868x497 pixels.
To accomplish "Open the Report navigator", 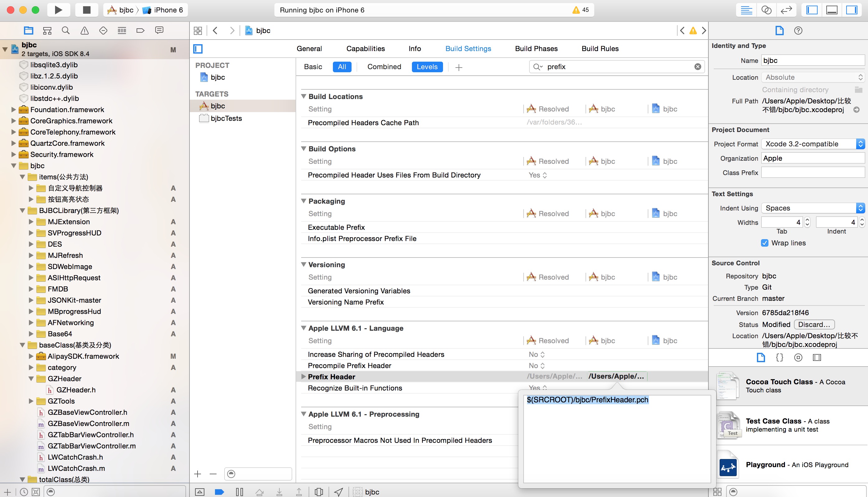I will point(159,31).
